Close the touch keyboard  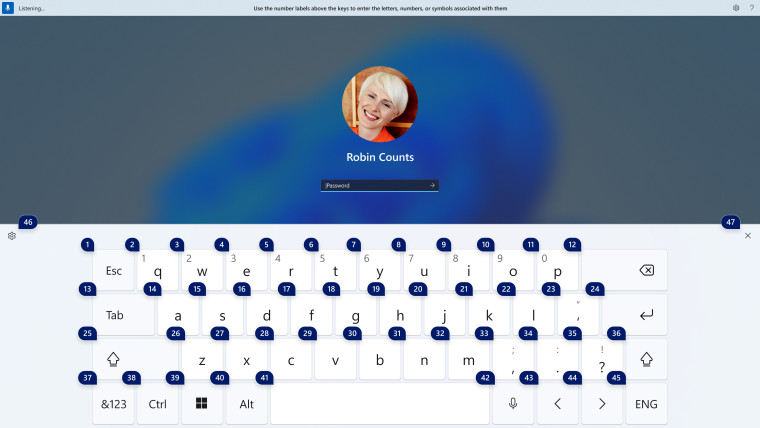[748, 236]
